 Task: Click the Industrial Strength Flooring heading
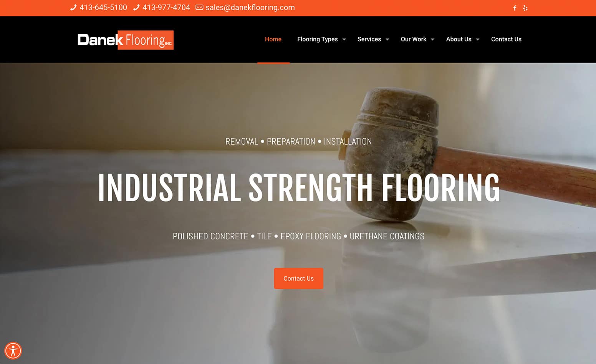click(299, 188)
